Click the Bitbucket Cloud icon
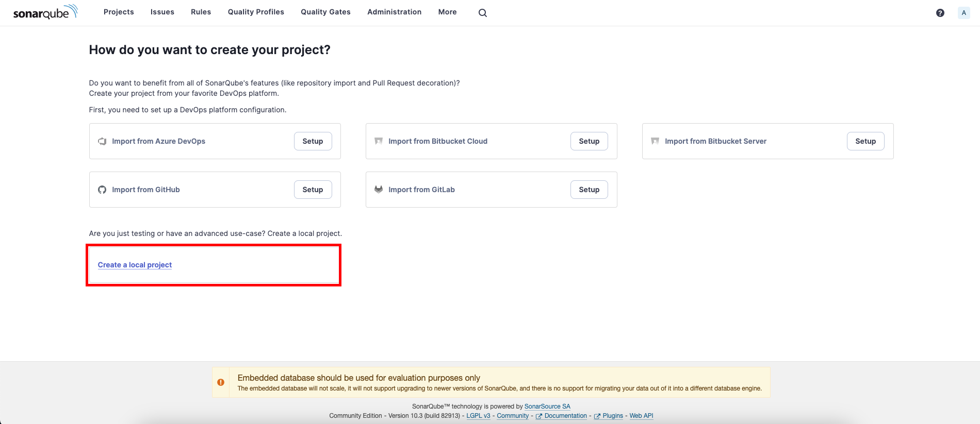This screenshot has width=980, height=424. click(x=379, y=141)
